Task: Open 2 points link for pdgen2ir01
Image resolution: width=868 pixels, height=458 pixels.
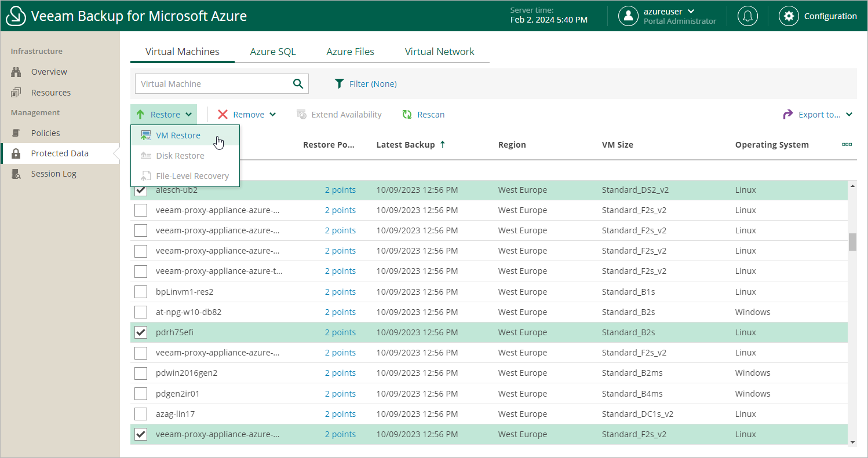Action: click(x=340, y=394)
